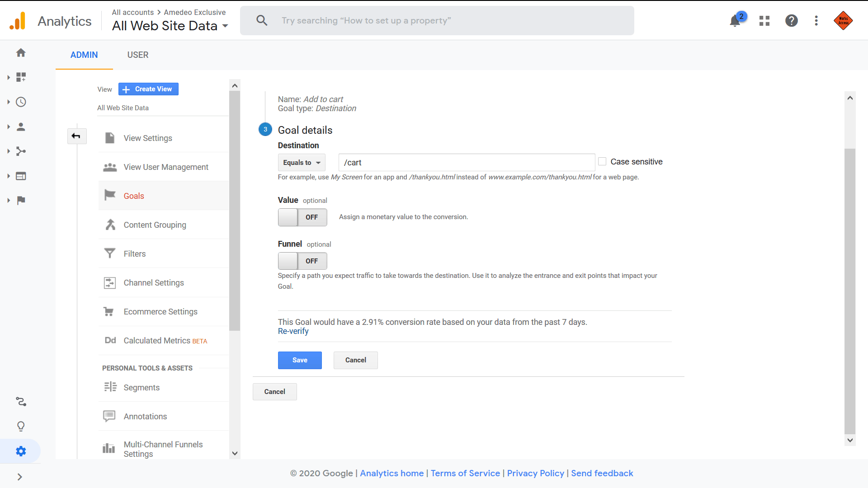Open the Analytics home icon

click(x=21, y=53)
